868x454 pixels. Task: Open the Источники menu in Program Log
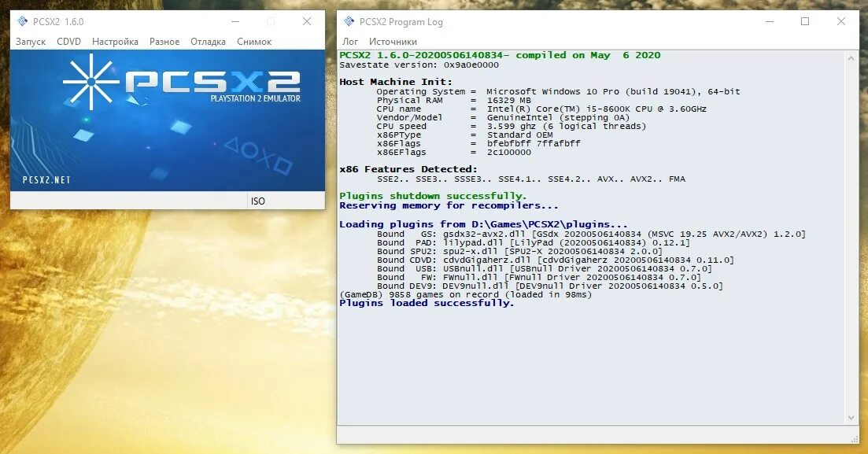393,42
